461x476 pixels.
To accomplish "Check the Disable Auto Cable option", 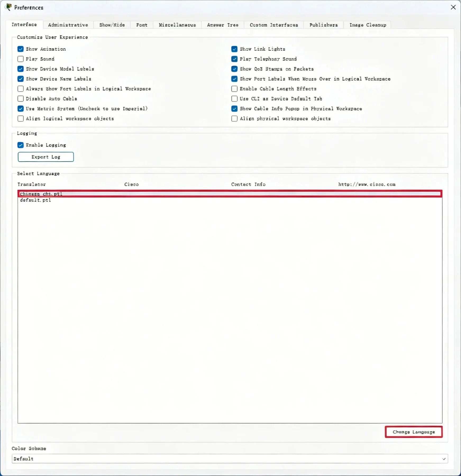I will point(20,99).
